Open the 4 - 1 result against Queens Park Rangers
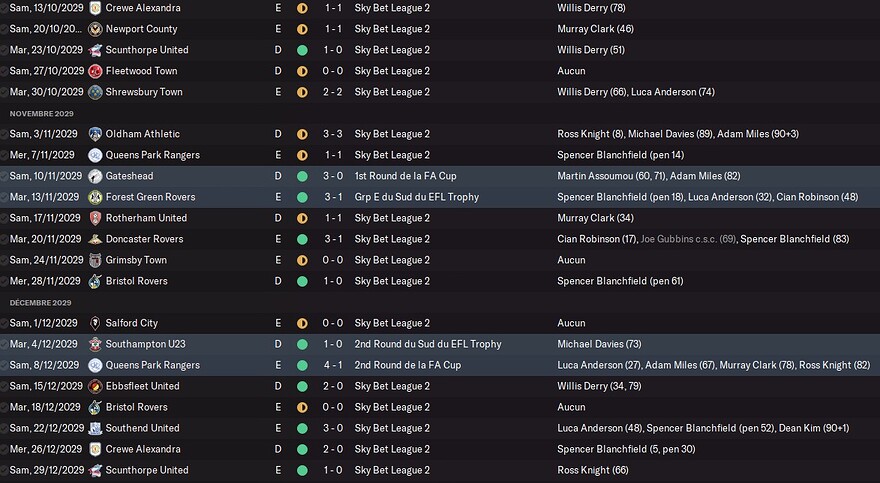 click(x=332, y=365)
